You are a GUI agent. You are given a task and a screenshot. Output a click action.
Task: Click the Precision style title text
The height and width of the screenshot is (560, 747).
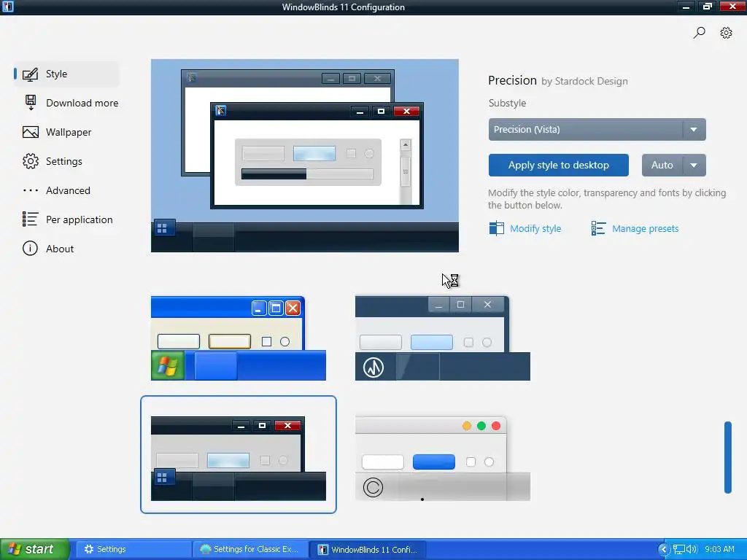(x=512, y=80)
